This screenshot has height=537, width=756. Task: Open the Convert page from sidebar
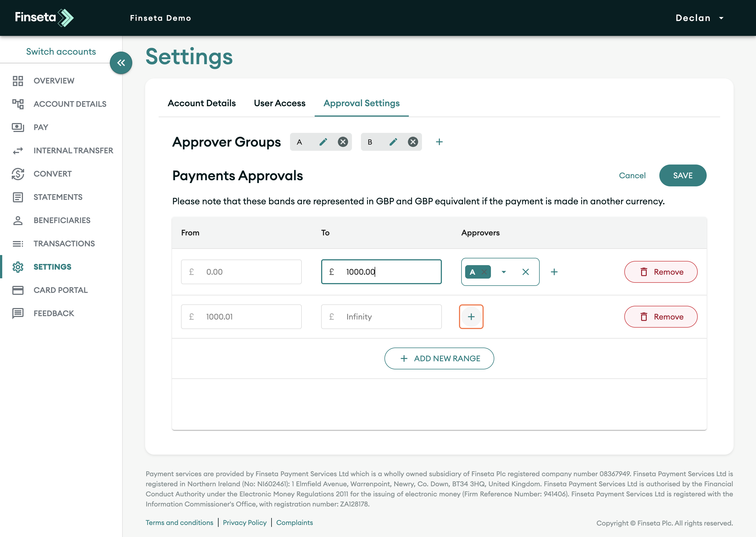tap(52, 173)
